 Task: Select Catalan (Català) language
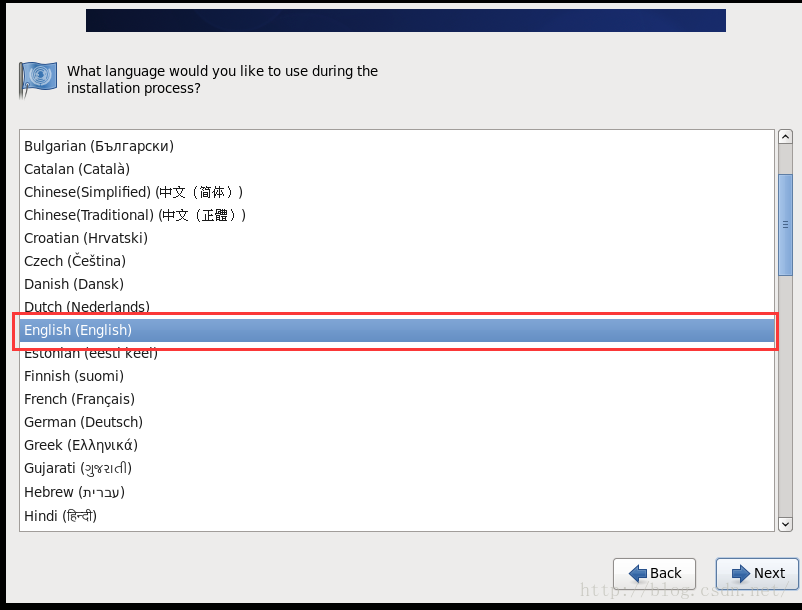click(397, 169)
